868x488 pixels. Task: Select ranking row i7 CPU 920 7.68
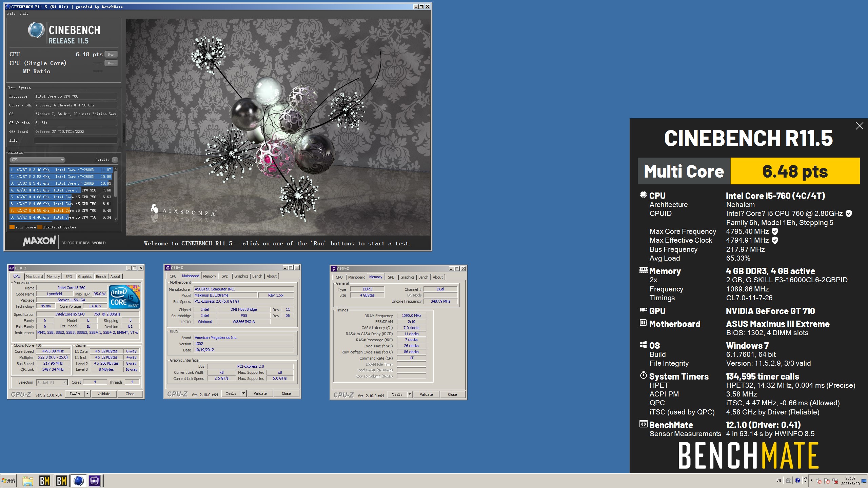pyautogui.click(x=61, y=190)
